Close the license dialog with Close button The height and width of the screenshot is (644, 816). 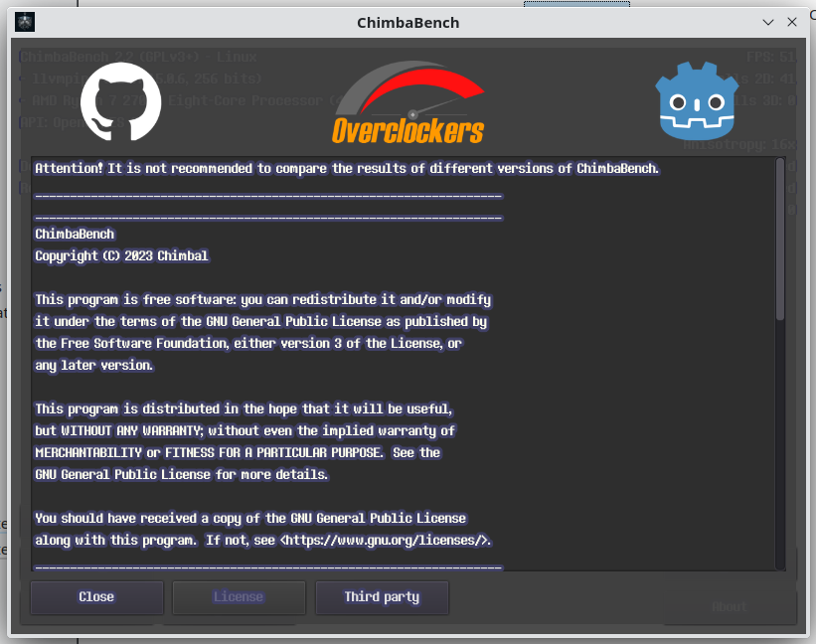click(x=96, y=597)
